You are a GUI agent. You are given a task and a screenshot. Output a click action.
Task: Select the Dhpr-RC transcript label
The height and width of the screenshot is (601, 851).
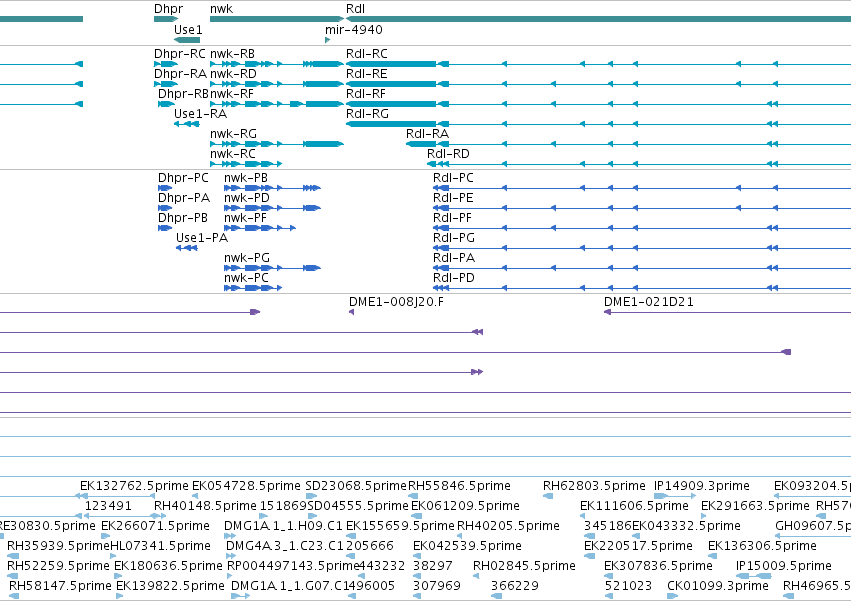point(180,54)
